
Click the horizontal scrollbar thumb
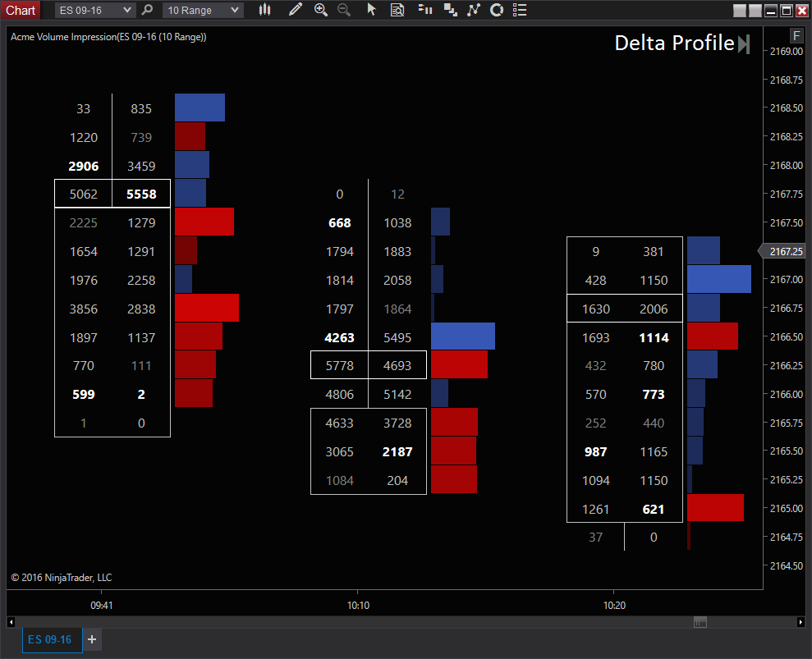click(700, 622)
